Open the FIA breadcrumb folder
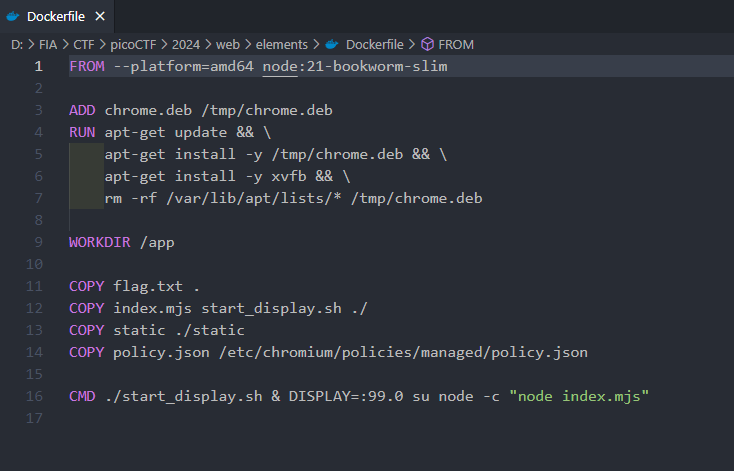Viewport: 734px width, 471px height. (x=48, y=44)
